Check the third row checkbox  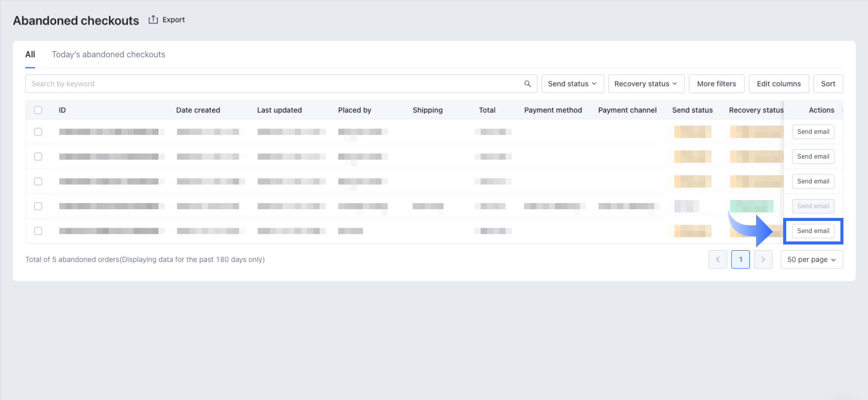(38, 182)
